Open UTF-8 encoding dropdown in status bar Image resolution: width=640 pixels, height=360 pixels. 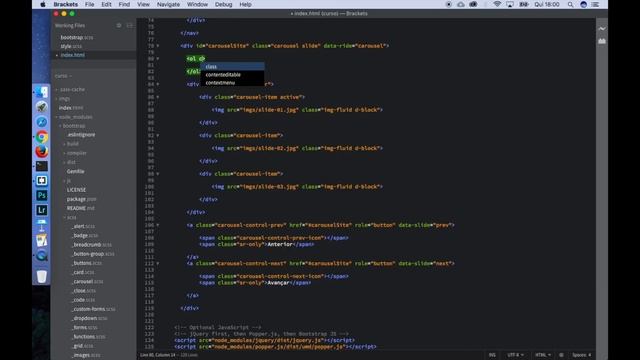(x=516, y=355)
